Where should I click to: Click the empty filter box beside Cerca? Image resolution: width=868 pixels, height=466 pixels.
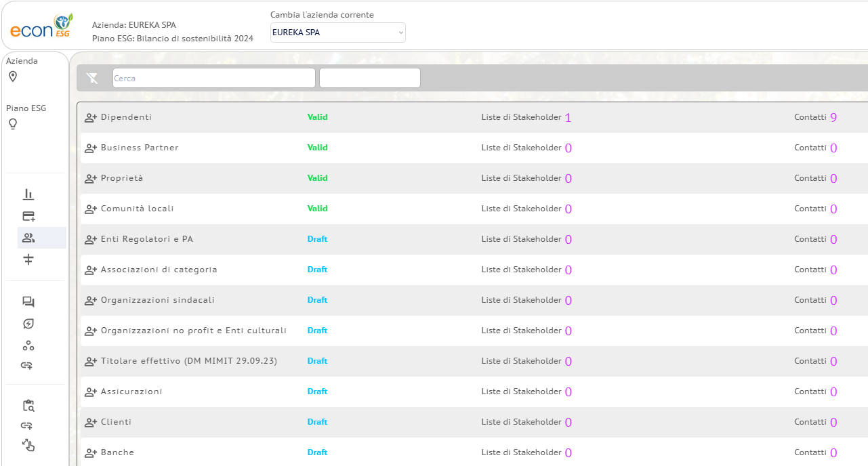[x=369, y=78]
